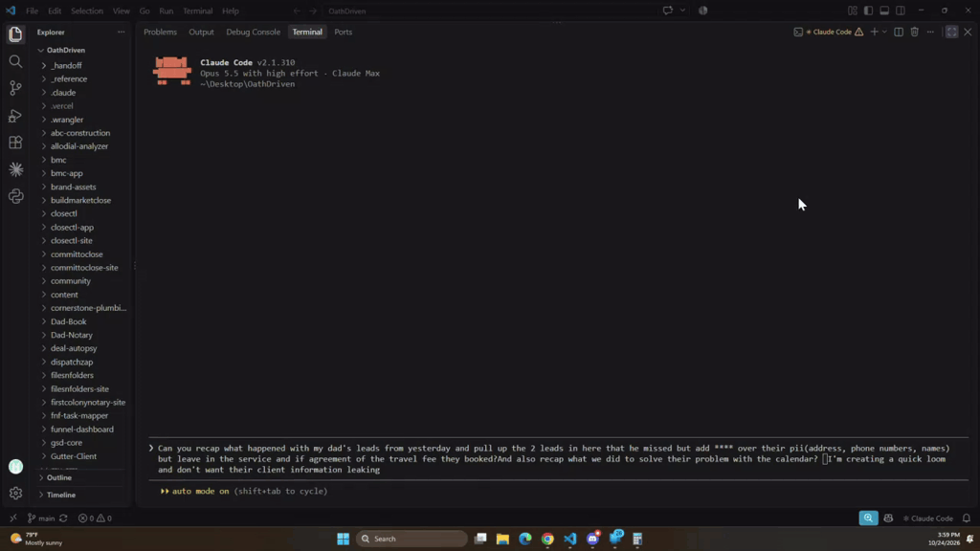This screenshot has width=980, height=551.
Task: Expand the Dad-Notary folder
Action: coord(71,335)
